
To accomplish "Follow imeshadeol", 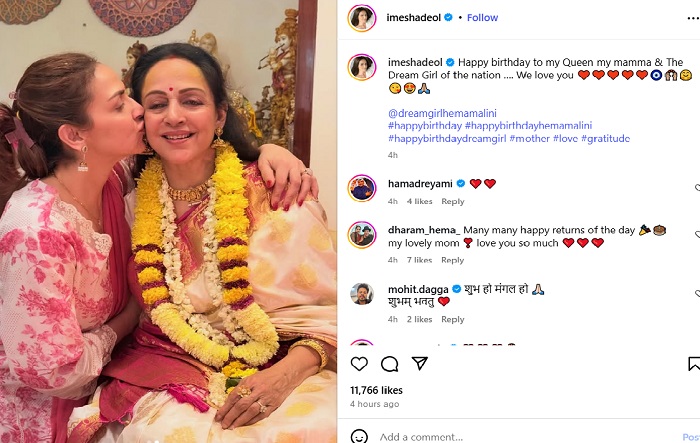I will 482,18.
